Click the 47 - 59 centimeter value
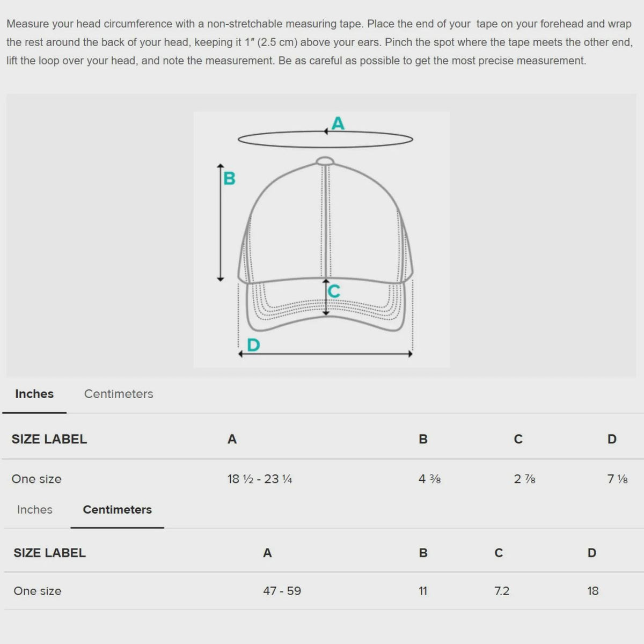 click(282, 591)
